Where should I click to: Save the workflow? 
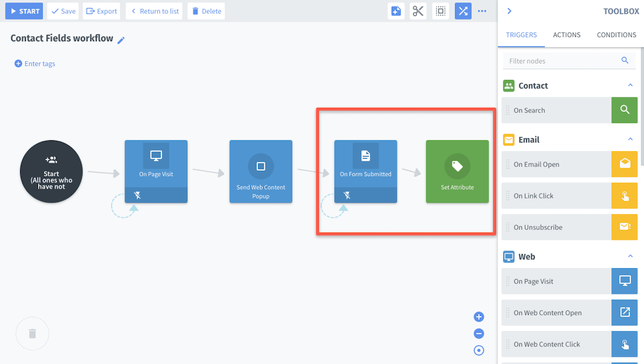[63, 11]
